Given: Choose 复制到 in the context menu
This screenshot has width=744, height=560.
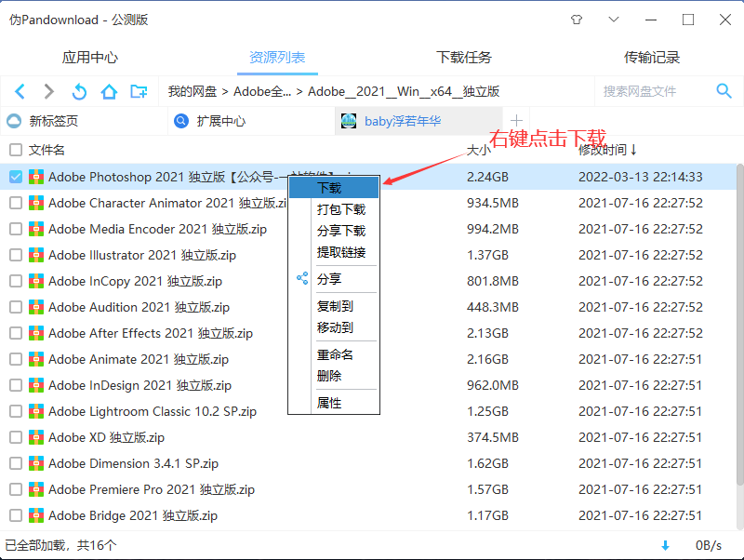Looking at the screenshot, I should (x=334, y=306).
